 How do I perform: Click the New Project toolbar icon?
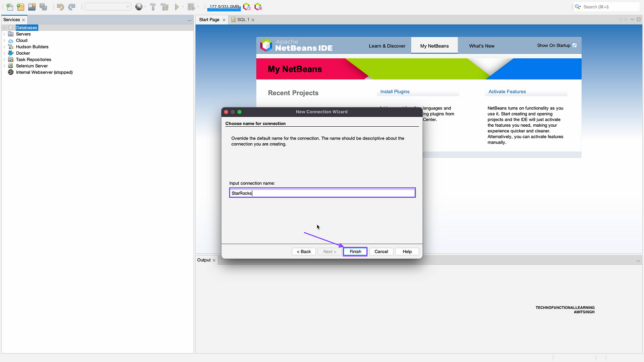click(21, 7)
